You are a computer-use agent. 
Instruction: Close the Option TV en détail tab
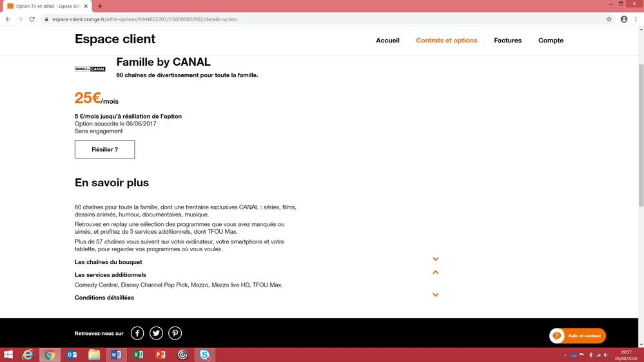[x=86, y=6]
